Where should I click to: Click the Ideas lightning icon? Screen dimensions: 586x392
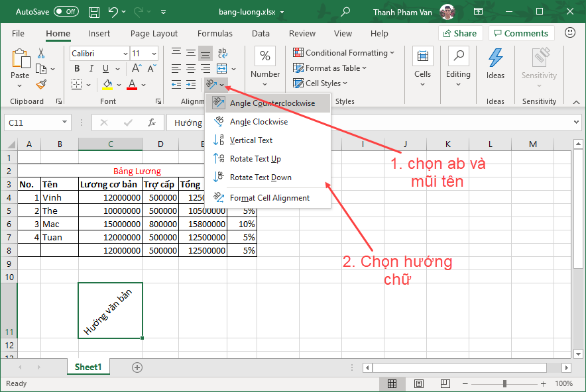pos(496,58)
